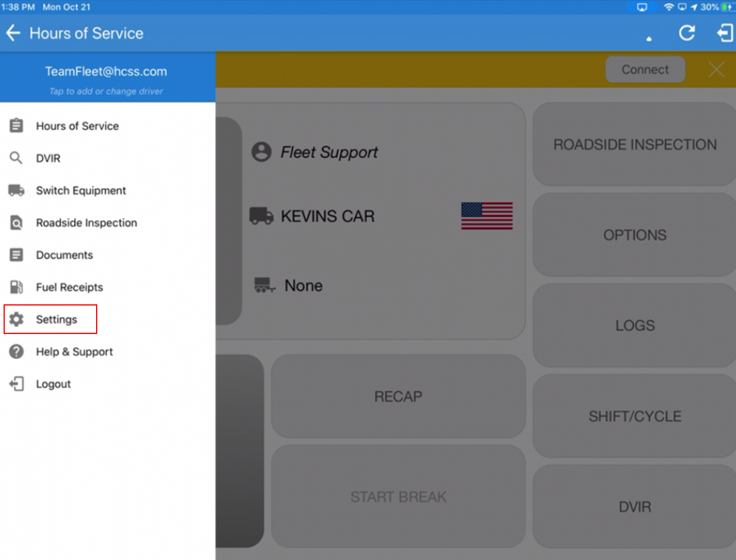This screenshot has width=736, height=560.
Task: Click the Fuel Receipts pump icon
Action: [17, 287]
